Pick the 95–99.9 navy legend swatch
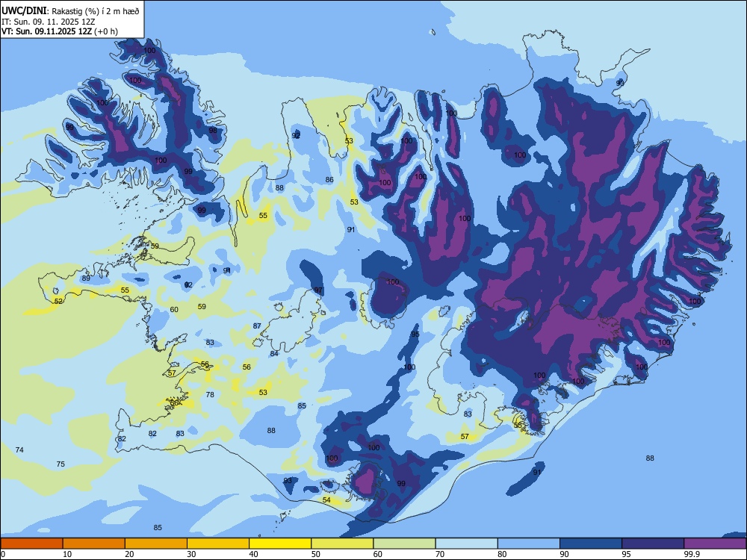The image size is (747, 560). (x=653, y=544)
